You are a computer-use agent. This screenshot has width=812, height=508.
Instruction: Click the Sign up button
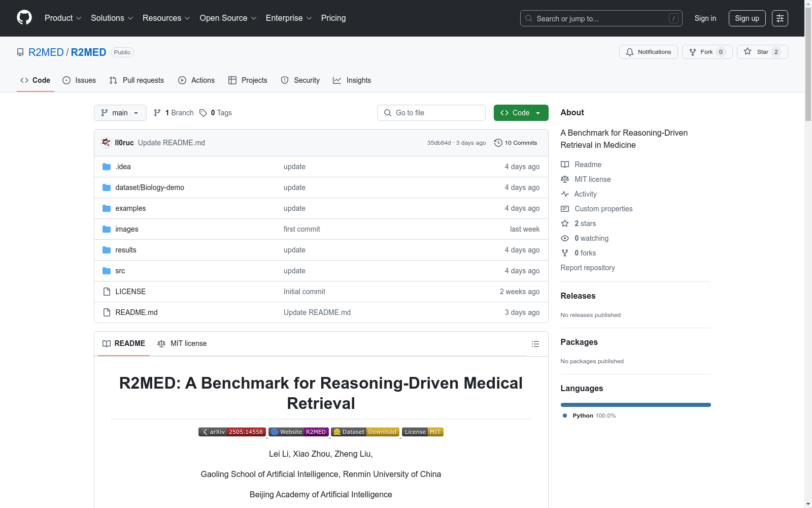pyautogui.click(x=747, y=18)
